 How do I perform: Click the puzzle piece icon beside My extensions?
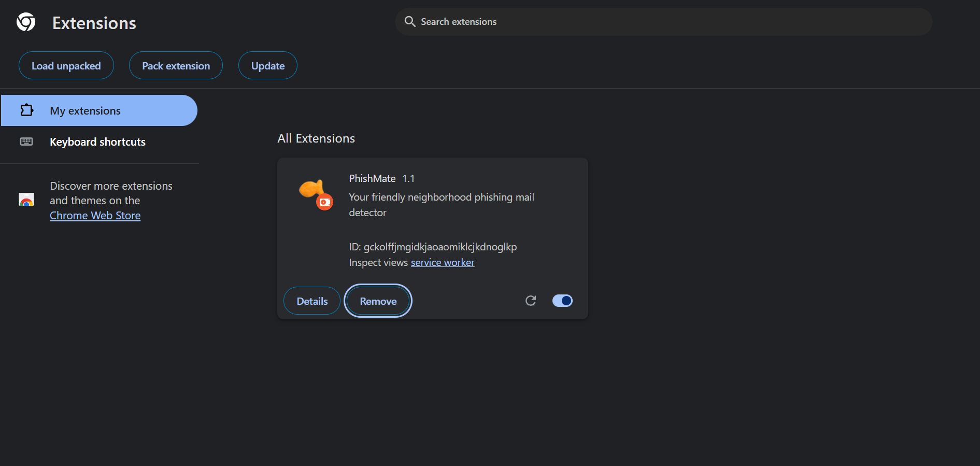coord(27,110)
